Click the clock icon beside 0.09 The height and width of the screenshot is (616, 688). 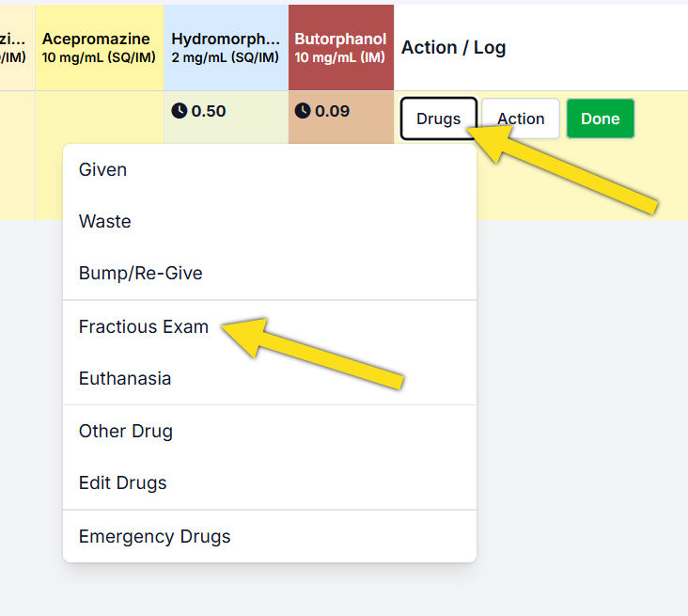[x=303, y=111]
